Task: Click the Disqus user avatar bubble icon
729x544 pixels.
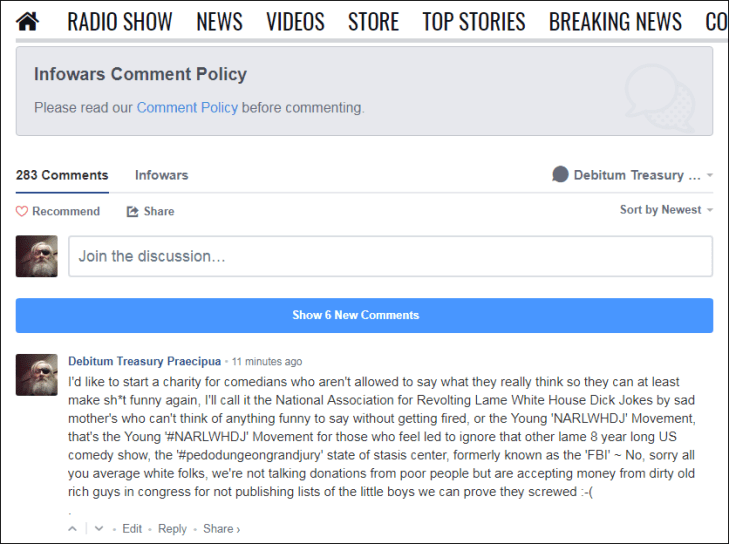Action: [560, 175]
